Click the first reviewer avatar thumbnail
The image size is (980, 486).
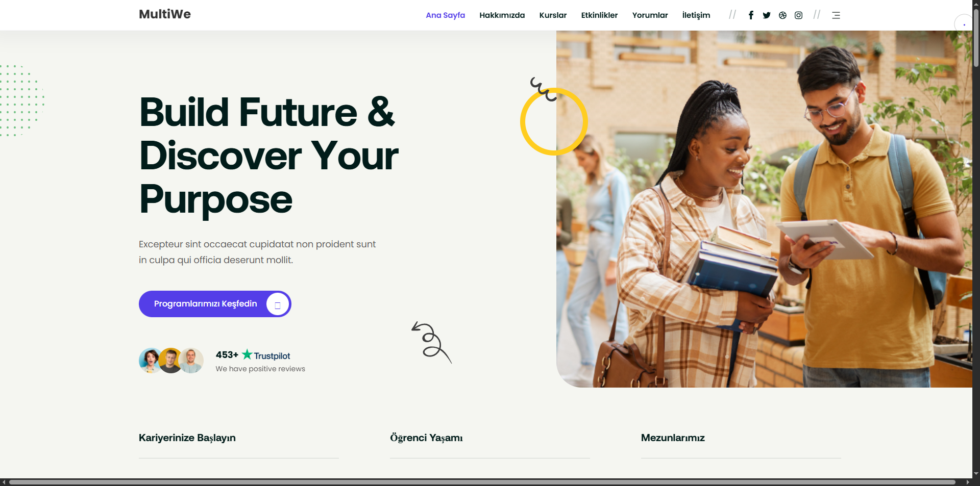point(151,361)
